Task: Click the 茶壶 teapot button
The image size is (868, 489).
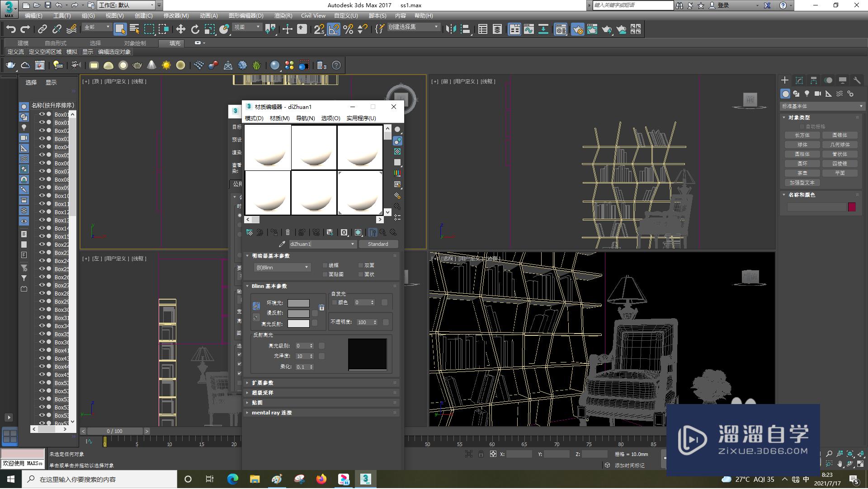Action: click(x=802, y=173)
